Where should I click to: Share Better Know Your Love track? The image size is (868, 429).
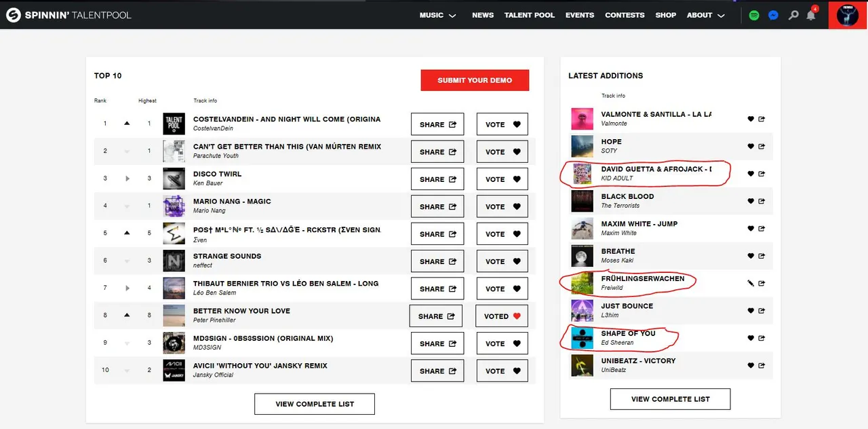pos(436,316)
